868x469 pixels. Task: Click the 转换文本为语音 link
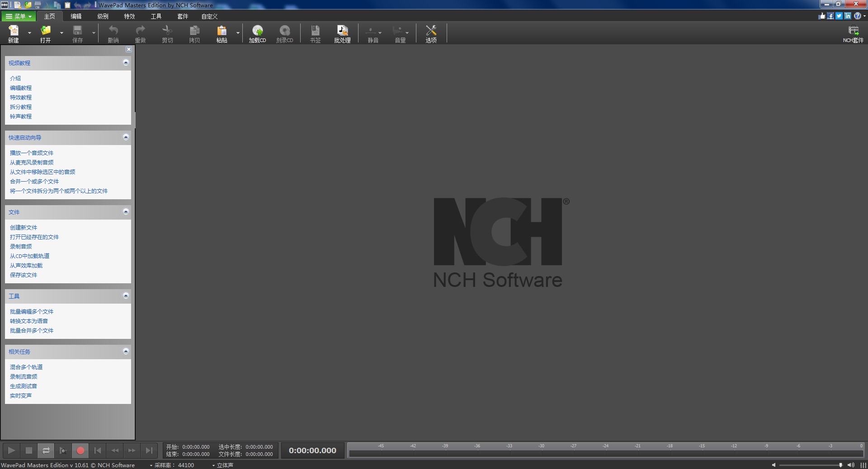coord(29,321)
